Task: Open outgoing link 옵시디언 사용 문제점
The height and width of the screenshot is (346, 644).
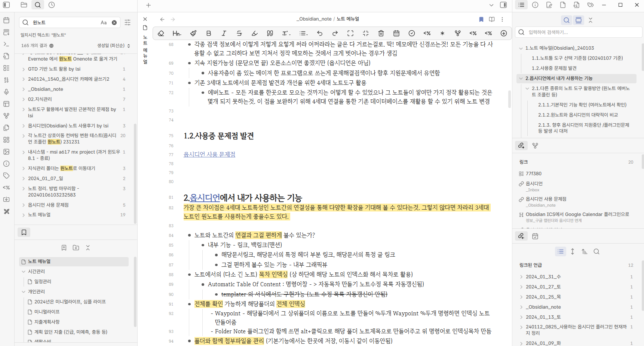Action: [x=546, y=199]
